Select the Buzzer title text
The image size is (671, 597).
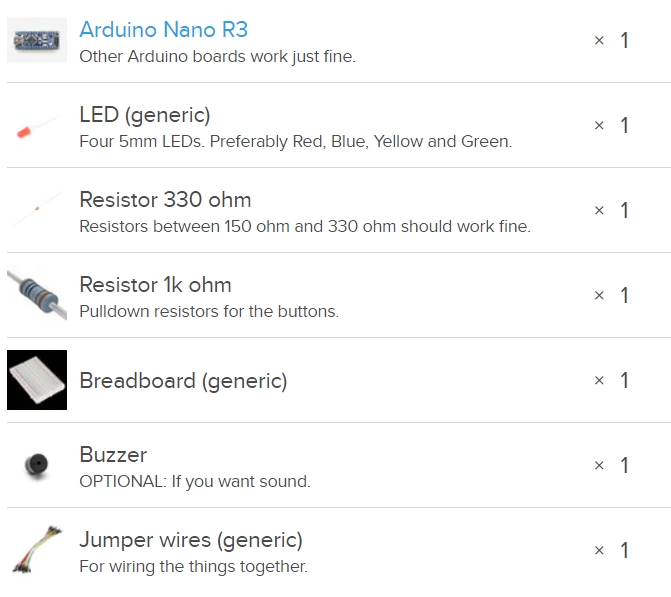point(113,454)
